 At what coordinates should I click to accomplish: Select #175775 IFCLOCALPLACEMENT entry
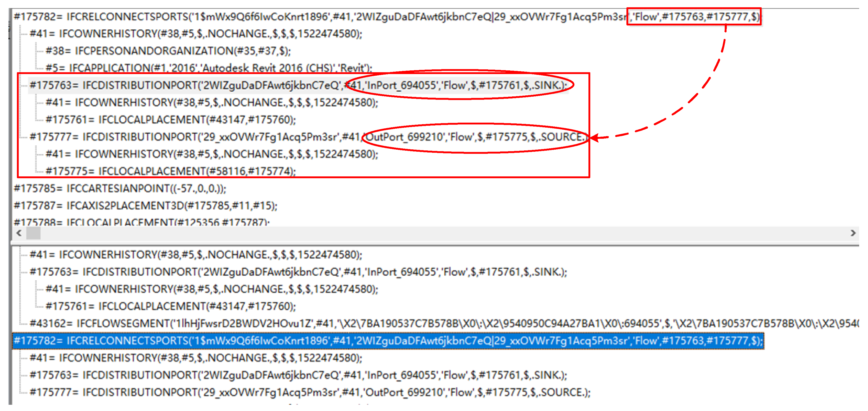tap(171, 171)
